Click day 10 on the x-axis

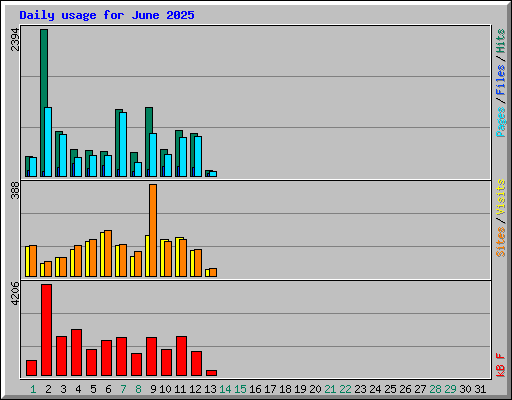pos(165,389)
